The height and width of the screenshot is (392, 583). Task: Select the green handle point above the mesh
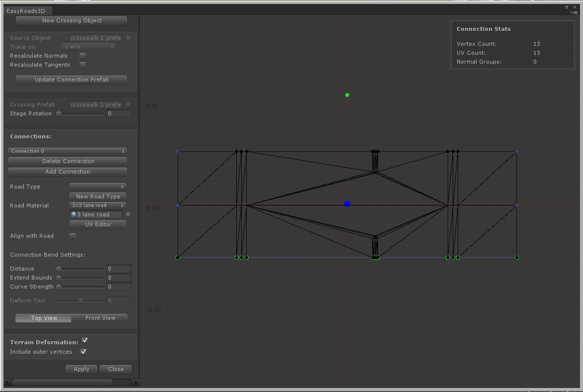tap(347, 95)
